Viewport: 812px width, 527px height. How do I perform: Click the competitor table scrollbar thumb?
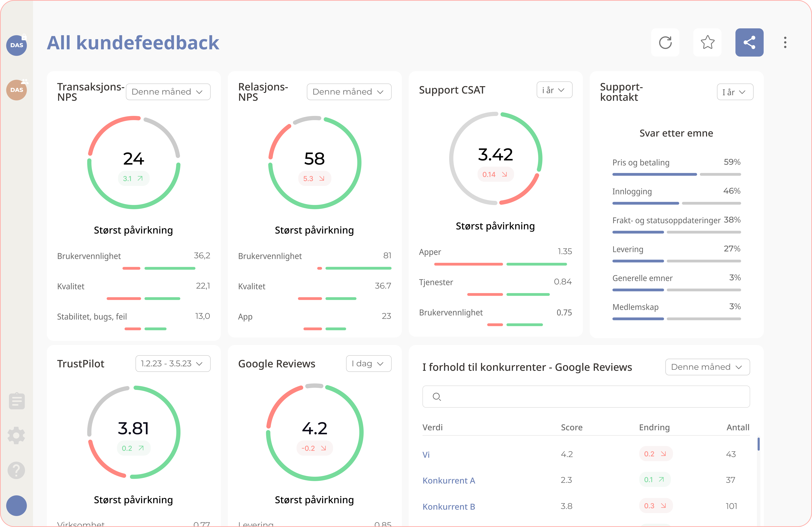pyautogui.click(x=758, y=444)
